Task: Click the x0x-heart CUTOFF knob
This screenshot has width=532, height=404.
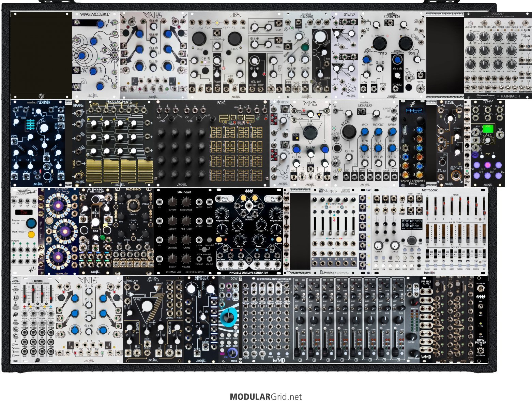Action: [x=173, y=202]
